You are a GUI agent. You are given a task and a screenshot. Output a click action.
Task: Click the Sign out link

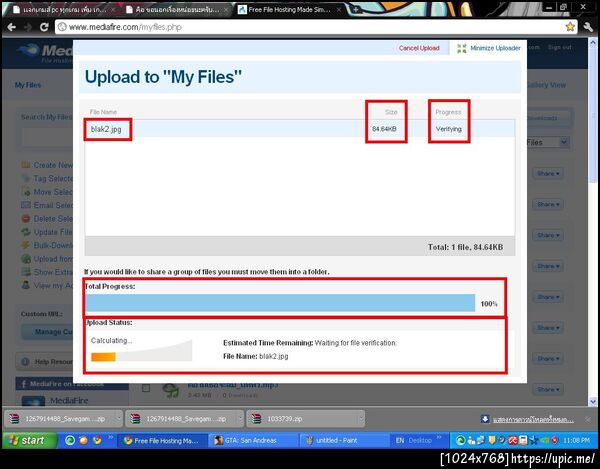[x=559, y=47]
